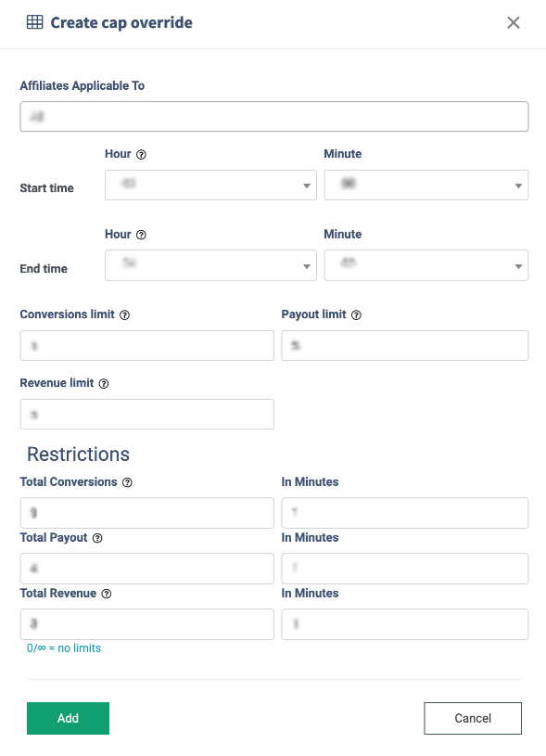Open the Start time Minute dropdown
The height and width of the screenshot is (756, 546).
[x=426, y=186]
